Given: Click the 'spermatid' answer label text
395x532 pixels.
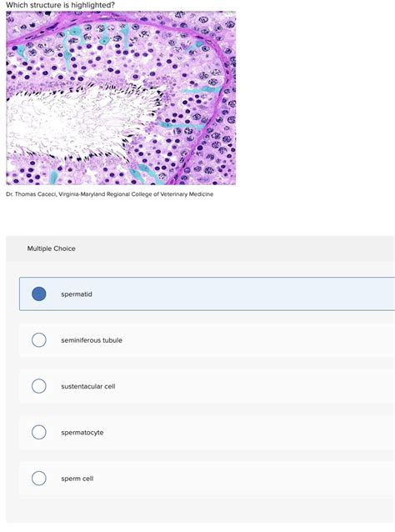Looking at the screenshot, I should click(x=77, y=294).
